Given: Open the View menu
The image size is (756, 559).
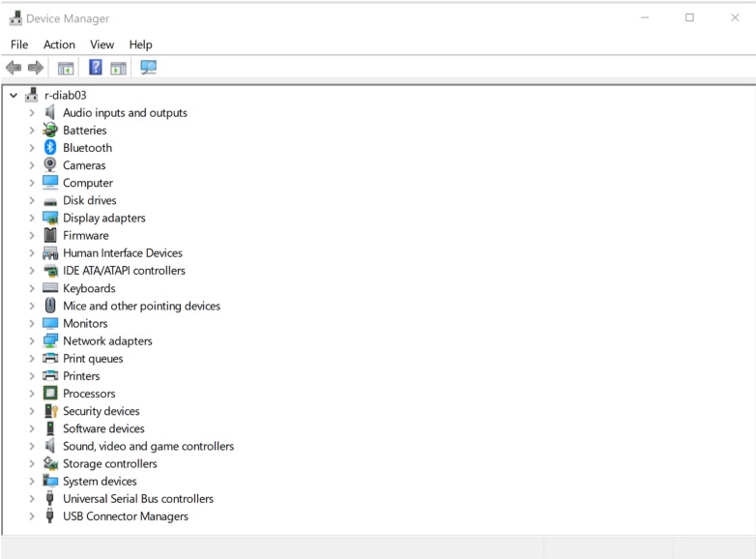Looking at the screenshot, I should pos(102,44).
